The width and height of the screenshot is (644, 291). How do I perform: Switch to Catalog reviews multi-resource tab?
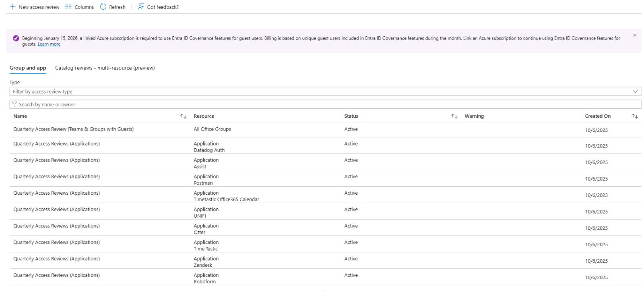click(105, 68)
